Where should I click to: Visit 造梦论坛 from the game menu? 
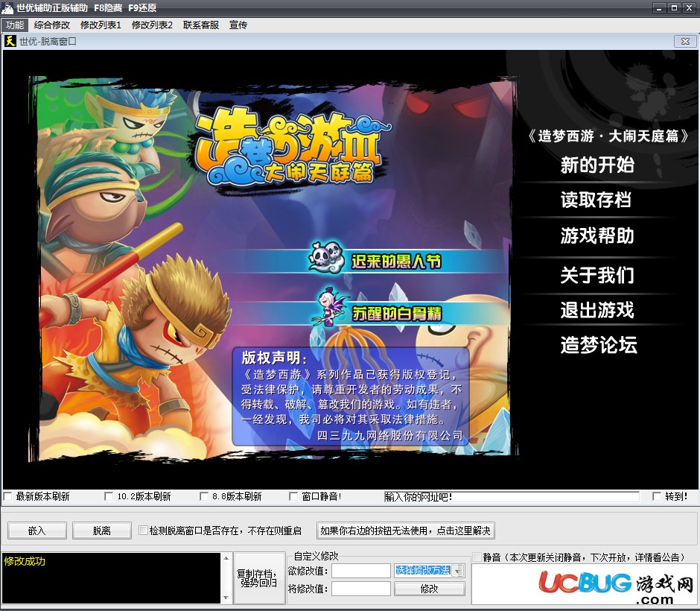(599, 345)
